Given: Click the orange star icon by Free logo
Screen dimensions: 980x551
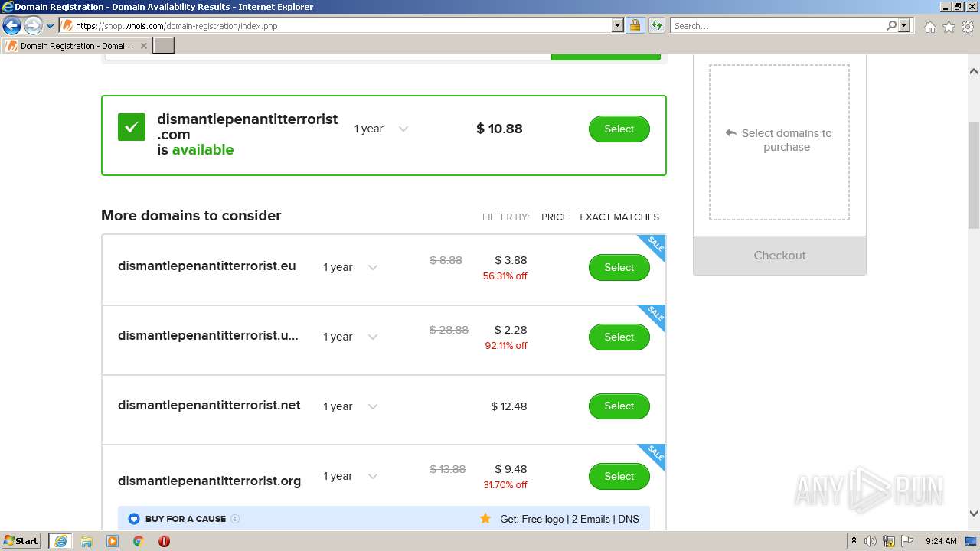Looking at the screenshot, I should point(485,518).
